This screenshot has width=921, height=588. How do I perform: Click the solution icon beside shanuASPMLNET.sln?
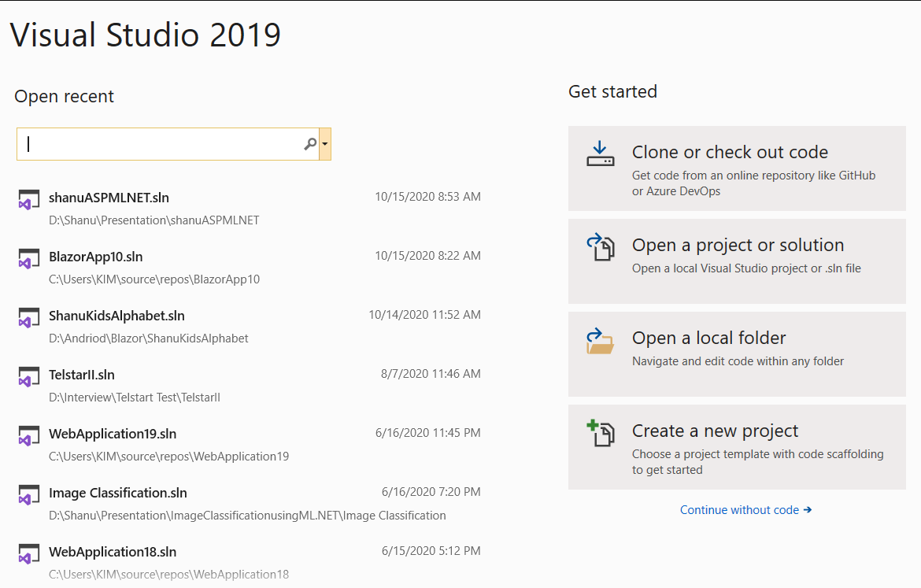[29, 200]
